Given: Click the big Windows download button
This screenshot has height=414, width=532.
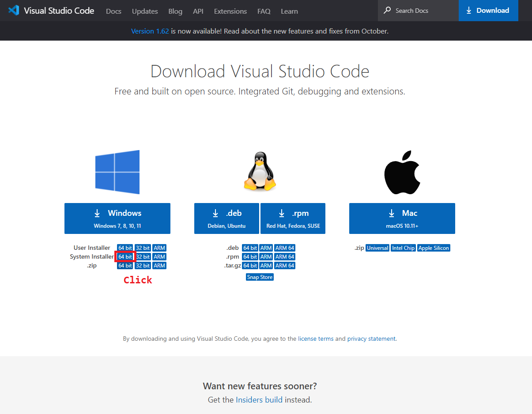Looking at the screenshot, I should pos(117,218).
